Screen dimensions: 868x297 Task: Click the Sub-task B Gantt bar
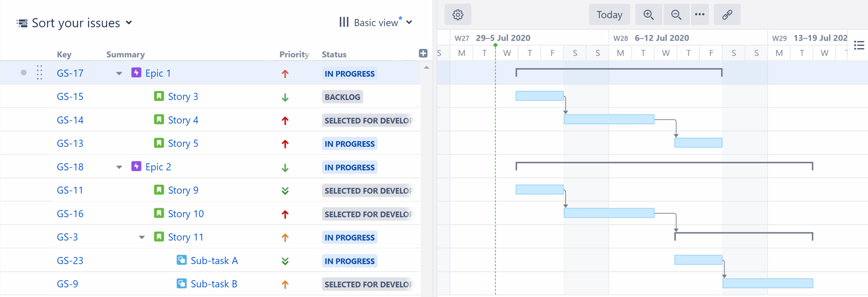[x=768, y=283]
